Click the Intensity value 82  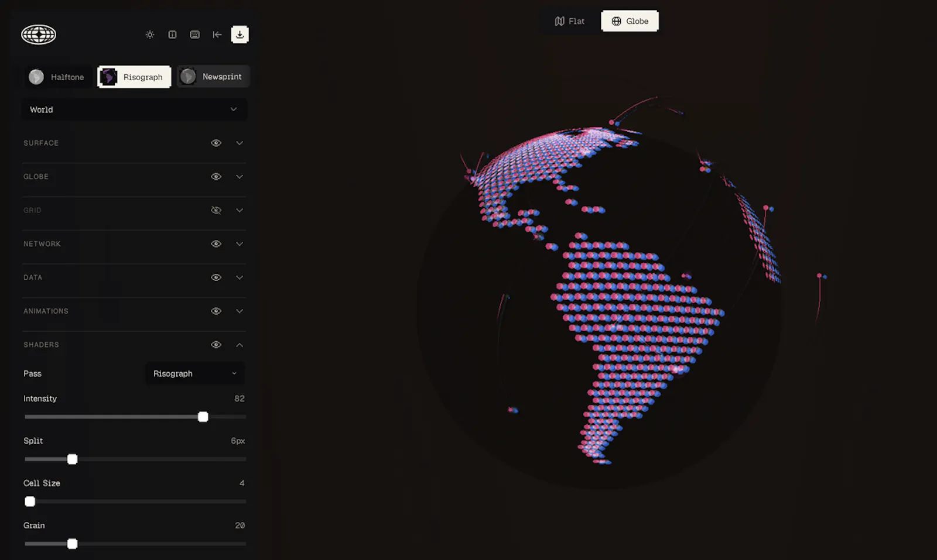pyautogui.click(x=240, y=398)
